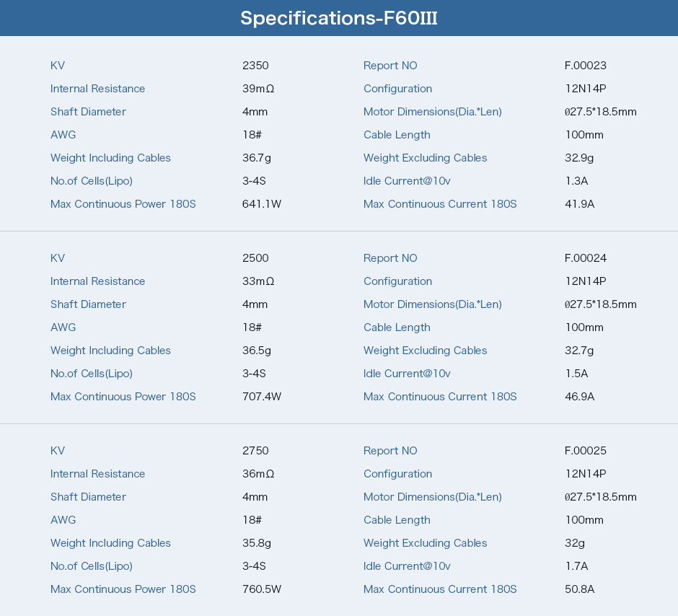
Task: Click the 39mΩ internal resistance value
Action: click(258, 89)
